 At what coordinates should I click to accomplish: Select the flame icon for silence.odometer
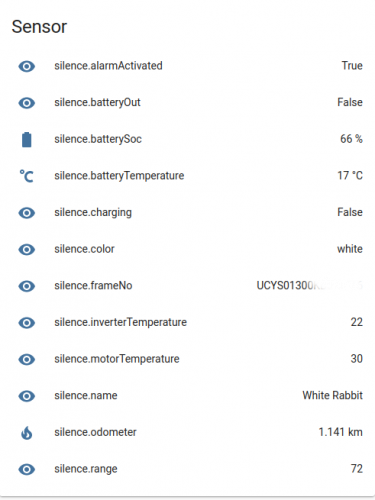(27, 433)
